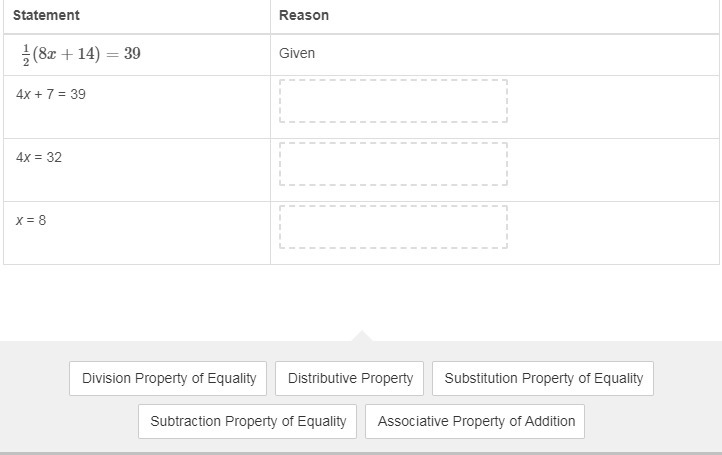Select the Subtraction Property of Equality tile

tap(247, 421)
